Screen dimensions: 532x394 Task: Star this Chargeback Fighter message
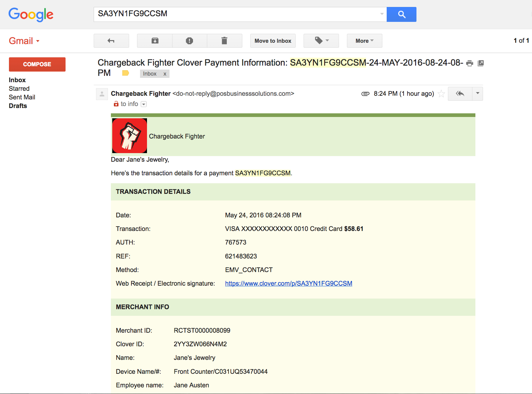tap(441, 94)
